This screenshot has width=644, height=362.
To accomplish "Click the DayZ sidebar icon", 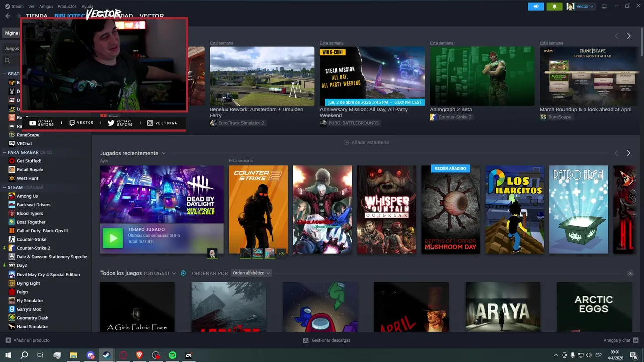I will pyautogui.click(x=12, y=265).
